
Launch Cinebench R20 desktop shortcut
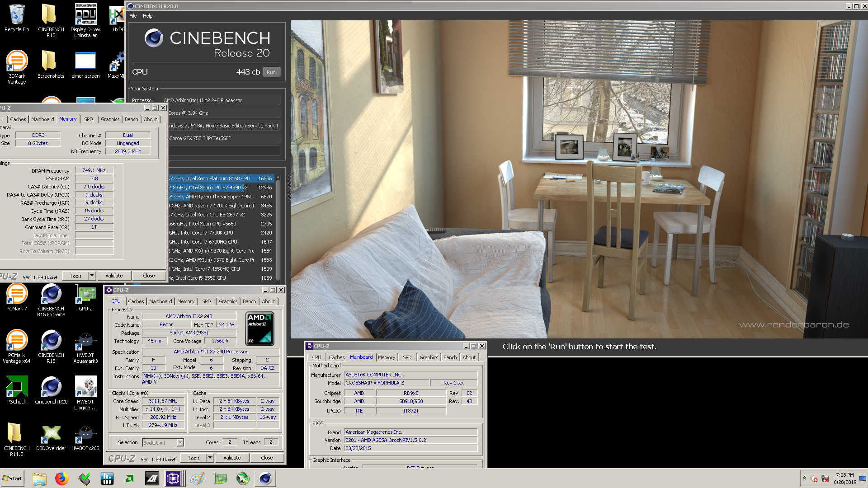coord(51,390)
